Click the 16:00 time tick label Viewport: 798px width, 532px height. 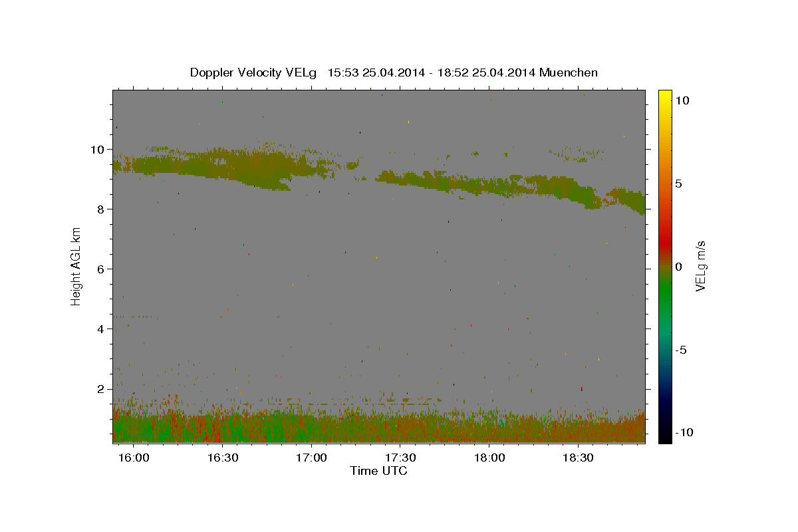133,458
